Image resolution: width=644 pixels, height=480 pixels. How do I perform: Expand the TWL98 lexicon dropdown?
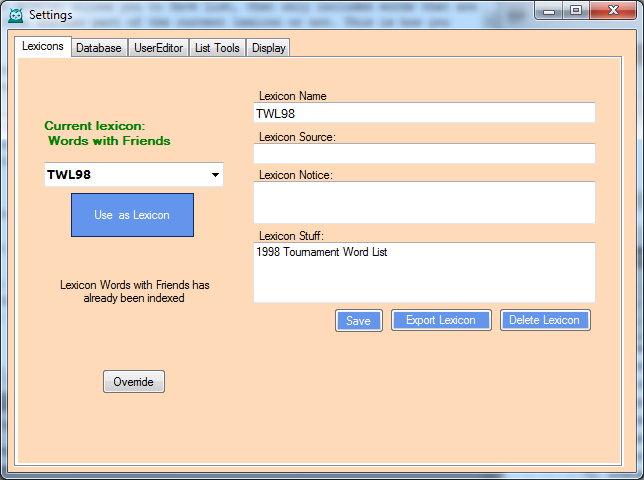215,175
